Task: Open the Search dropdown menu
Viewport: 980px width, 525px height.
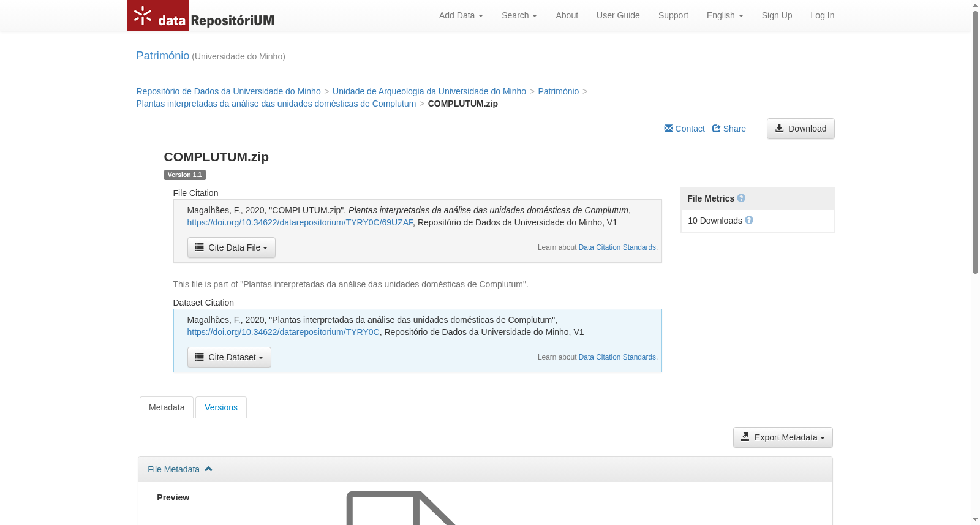Action: click(x=519, y=15)
